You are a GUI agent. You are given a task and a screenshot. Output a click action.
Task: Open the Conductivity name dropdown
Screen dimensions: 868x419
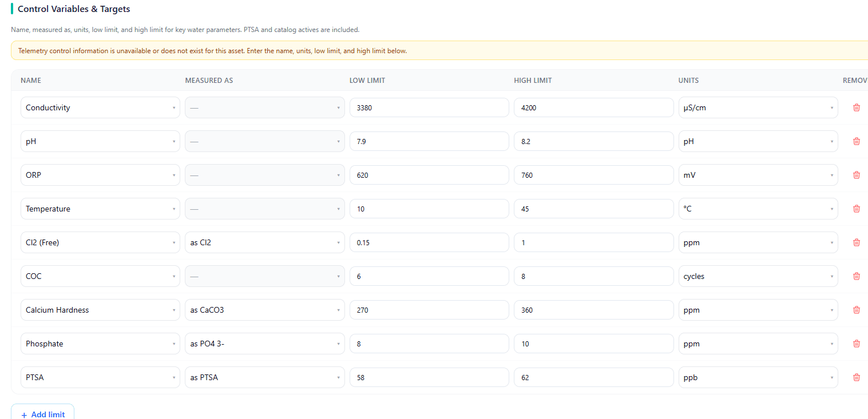click(x=100, y=107)
